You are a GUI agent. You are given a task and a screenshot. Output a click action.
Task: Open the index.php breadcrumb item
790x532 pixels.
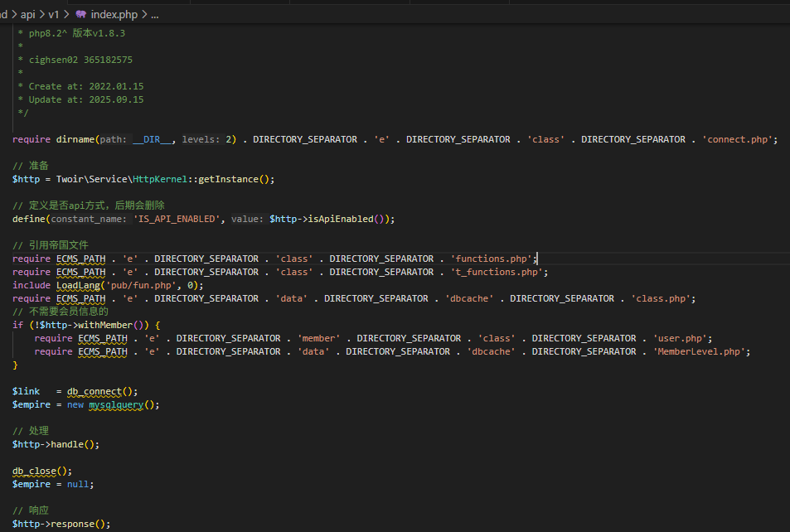(x=114, y=14)
